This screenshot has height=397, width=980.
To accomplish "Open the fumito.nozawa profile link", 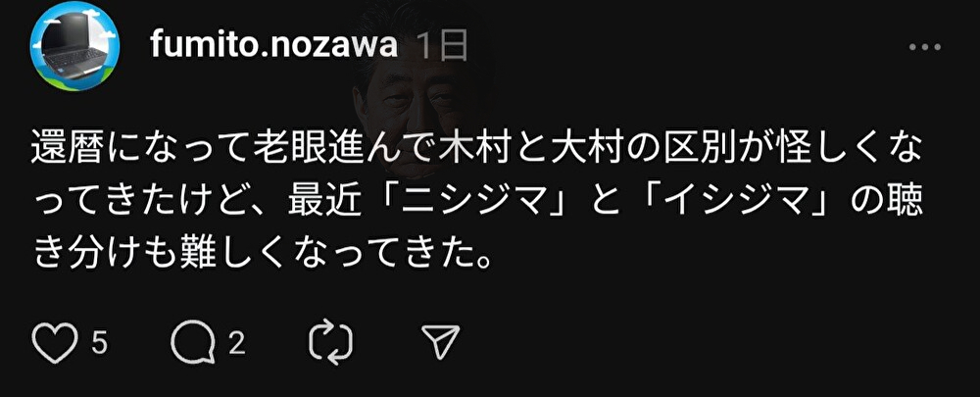I will (273, 46).
